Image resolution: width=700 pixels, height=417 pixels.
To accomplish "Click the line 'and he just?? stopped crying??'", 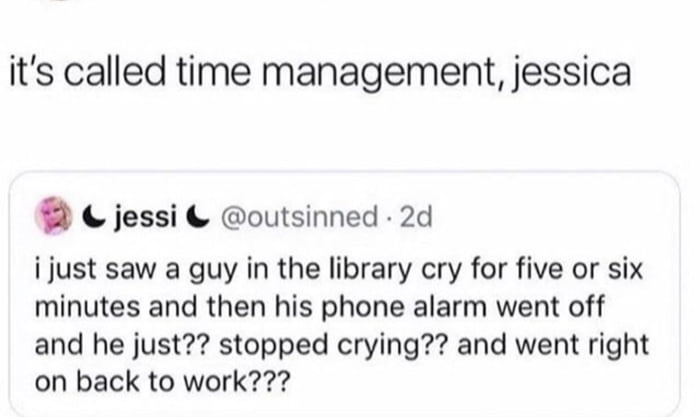I will click(342, 346).
